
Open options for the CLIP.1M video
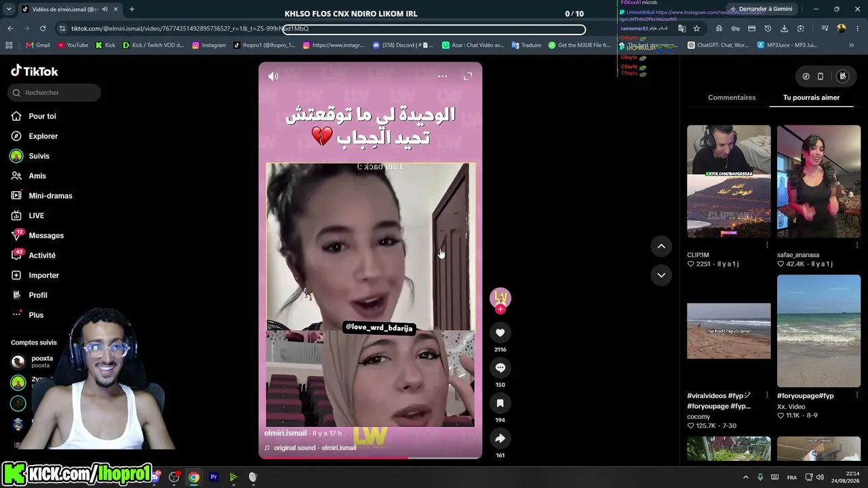767,245
